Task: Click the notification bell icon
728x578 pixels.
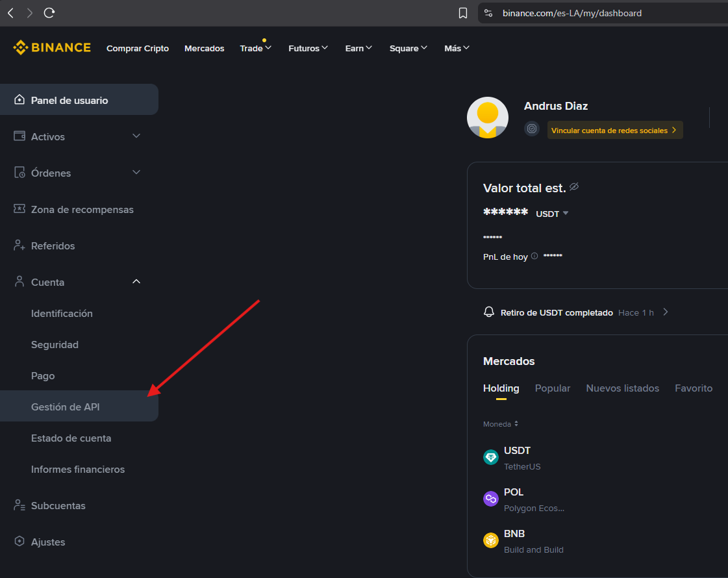Action: tap(489, 312)
